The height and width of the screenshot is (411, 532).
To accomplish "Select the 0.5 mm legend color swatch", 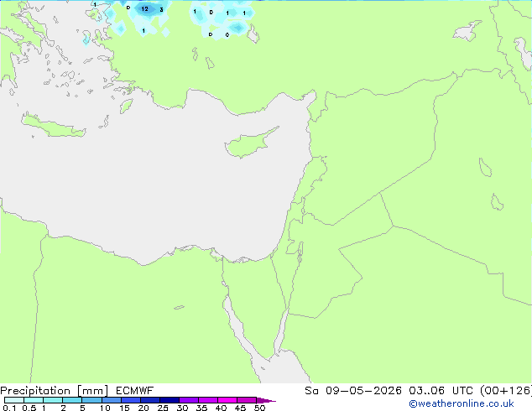I will [34, 400].
